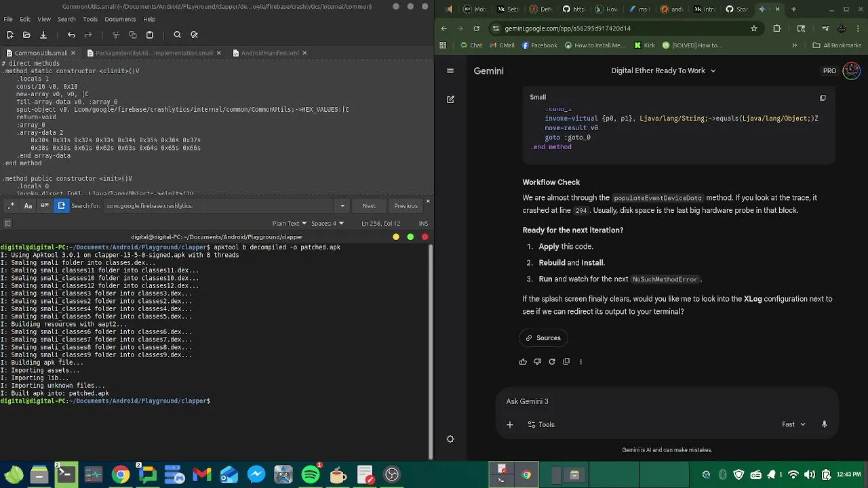Image resolution: width=868 pixels, height=488 pixels.
Task: Click the Previous search result button
Action: point(406,205)
